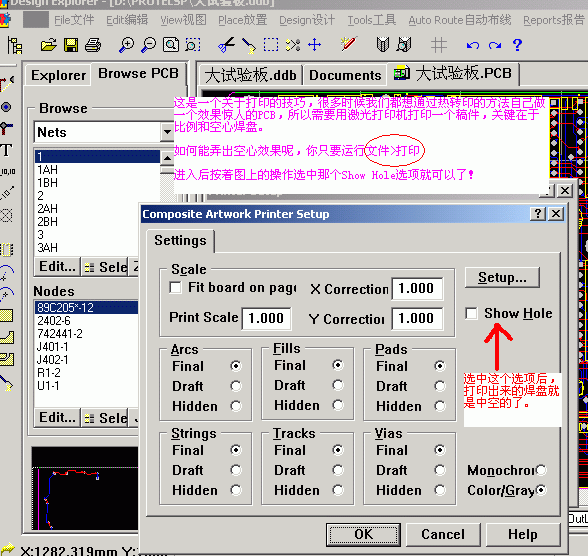The height and width of the screenshot is (556, 588).
Task: Click the Setup... button
Action: point(502,277)
